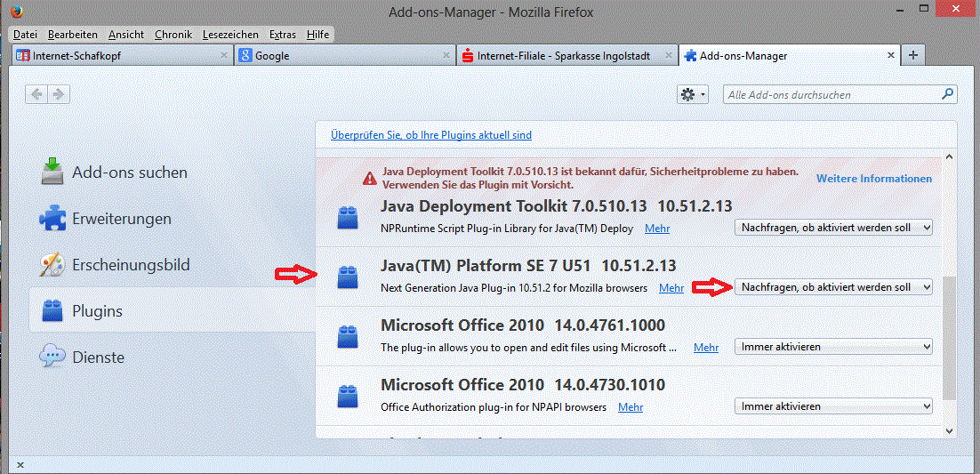This screenshot has width=980, height=474.
Task: Close the Sparkasse Ingolstadt tab
Action: pos(668,55)
